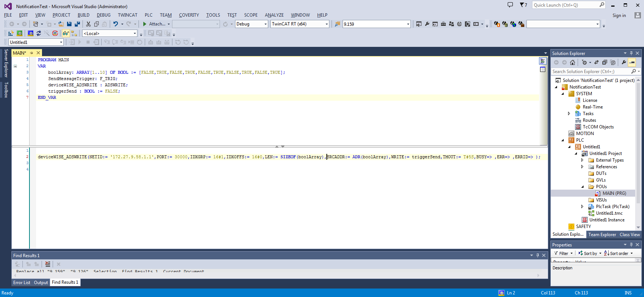Click Show All Files icon in Solution Explorer
Viewport: 644px width, 297px height.
click(613, 62)
